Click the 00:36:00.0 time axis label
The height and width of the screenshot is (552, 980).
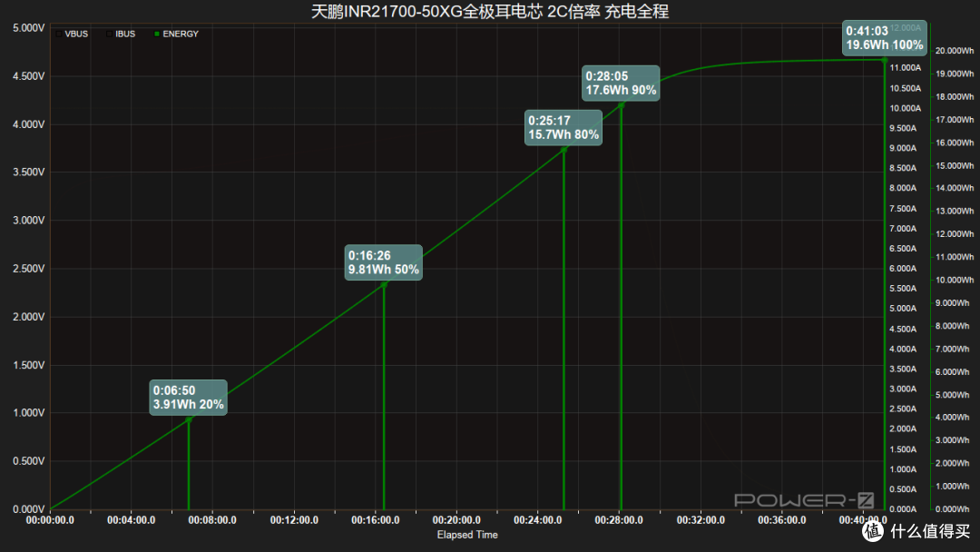[x=782, y=520]
